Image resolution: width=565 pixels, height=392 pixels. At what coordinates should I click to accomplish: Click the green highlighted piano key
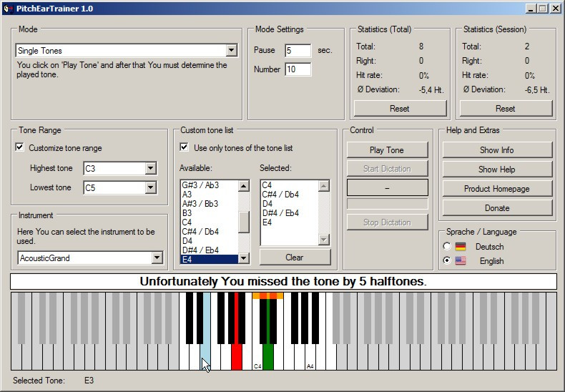pos(267,357)
